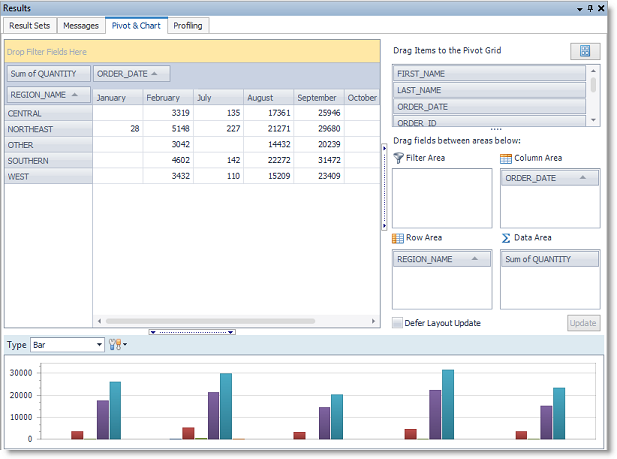Click the Data Area sigma icon
This screenshot has width=617, height=459.
(x=506, y=238)
